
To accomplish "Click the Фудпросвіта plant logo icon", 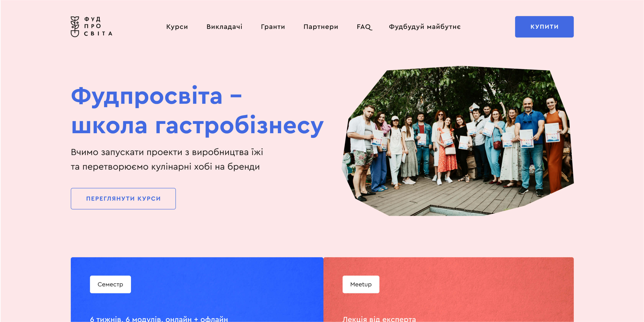I will click(75, 27).
